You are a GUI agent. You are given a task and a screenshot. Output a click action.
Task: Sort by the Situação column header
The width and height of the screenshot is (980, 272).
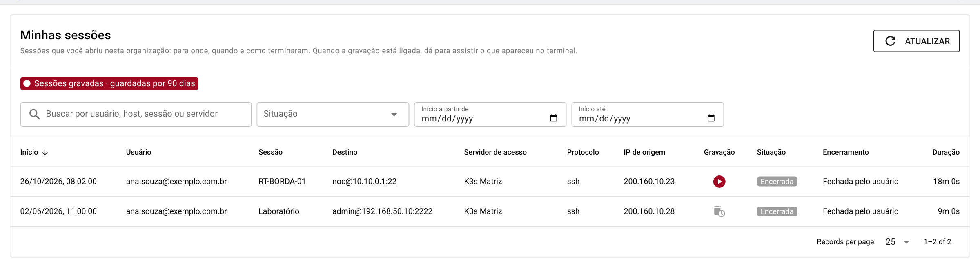(771, 152)
